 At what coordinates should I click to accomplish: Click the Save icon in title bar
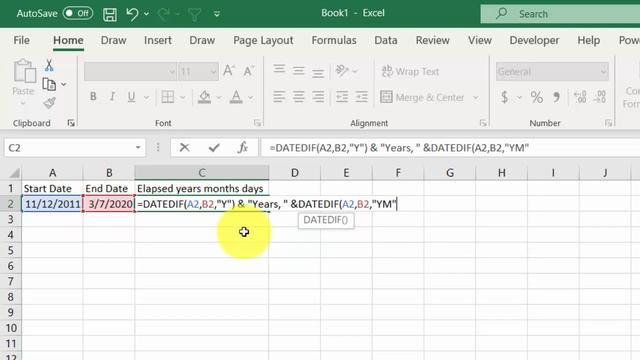(109, 14)
